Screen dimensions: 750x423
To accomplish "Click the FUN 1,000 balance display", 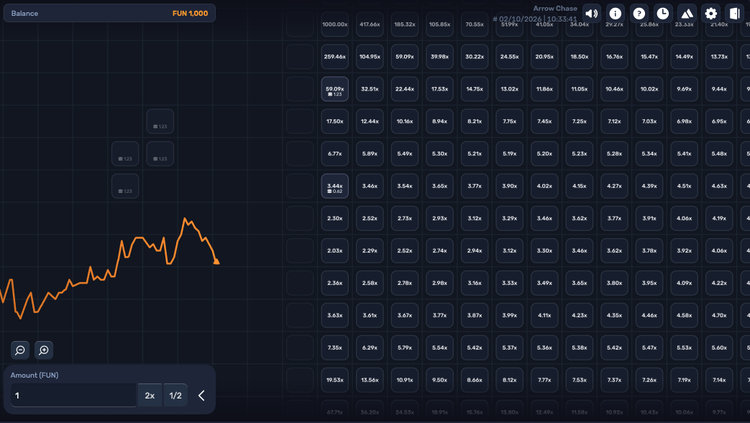I will tap(190, 13).
